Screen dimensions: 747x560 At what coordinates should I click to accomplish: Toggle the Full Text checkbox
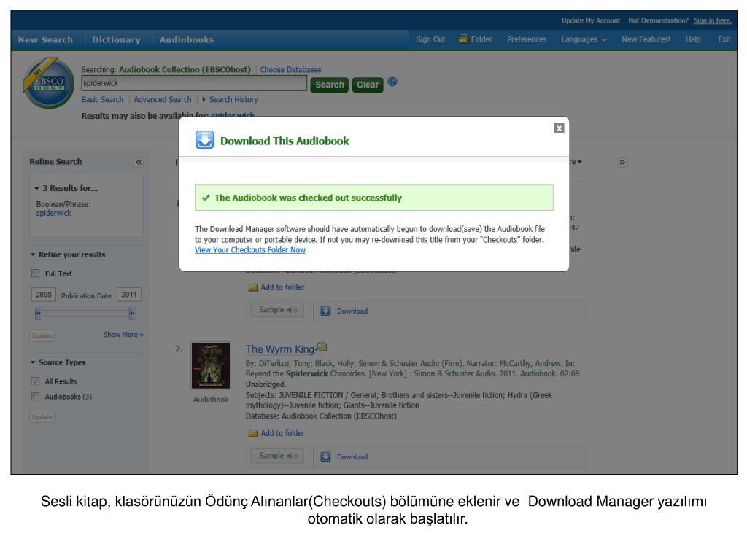coord(35,273)
